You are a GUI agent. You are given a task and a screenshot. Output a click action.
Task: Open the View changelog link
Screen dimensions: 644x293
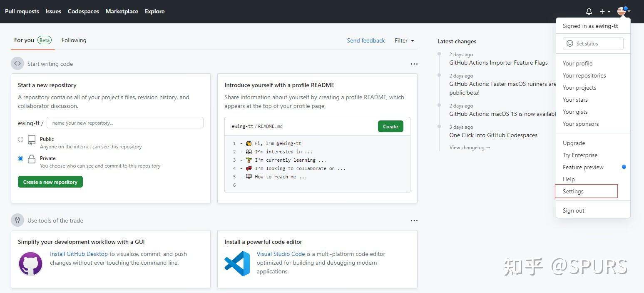pos(470,148)
